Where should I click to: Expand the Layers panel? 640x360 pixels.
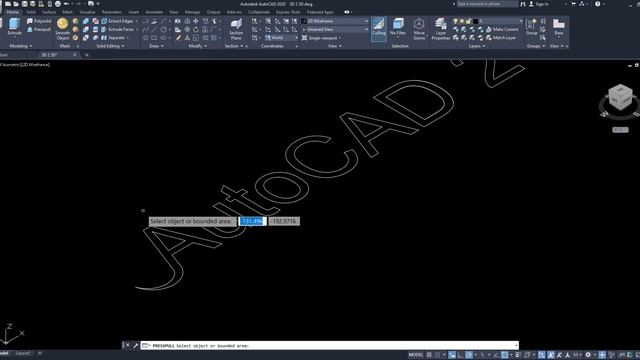[x=477, y=46]
